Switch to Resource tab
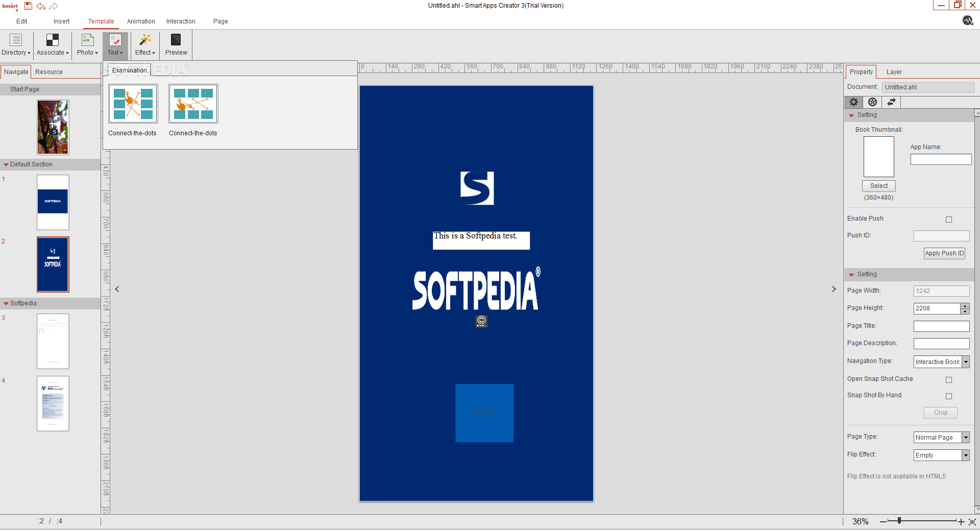This screenshot has height=531, width=980. 49,72
